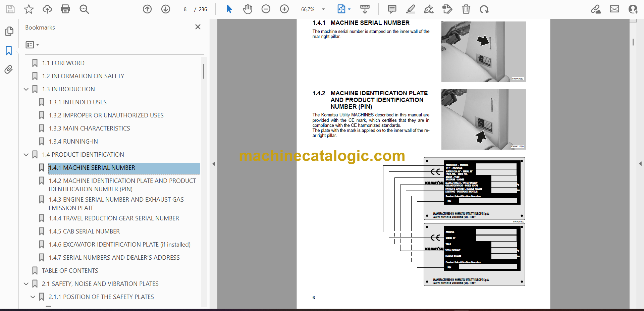Open 1.4.2 MACHINE IDENTIFICATION PLATE bookmark
This screenshot has width=644, height=311.
[122, 185]
